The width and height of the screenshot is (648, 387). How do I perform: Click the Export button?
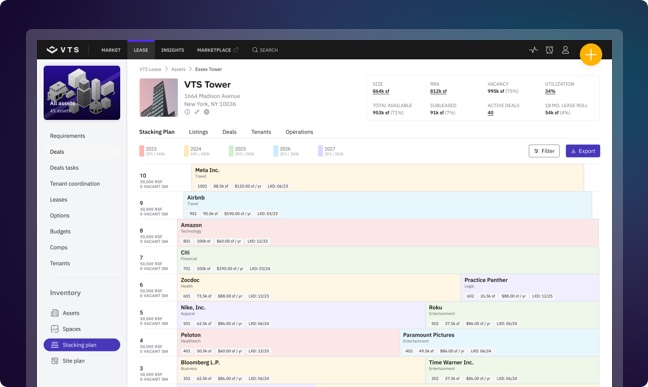583,151
